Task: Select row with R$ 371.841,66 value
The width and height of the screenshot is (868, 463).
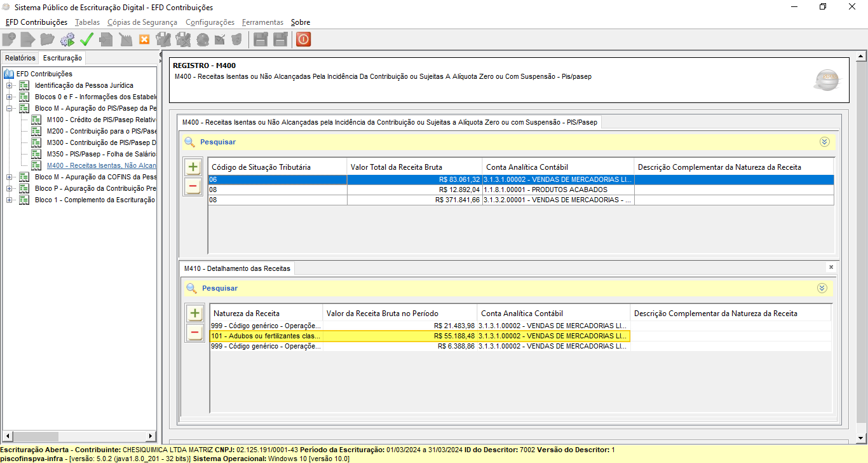Action: pos(521,200)
